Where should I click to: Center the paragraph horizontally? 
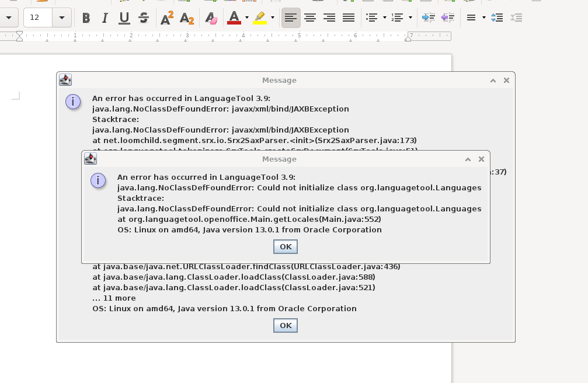click(310, 18)
